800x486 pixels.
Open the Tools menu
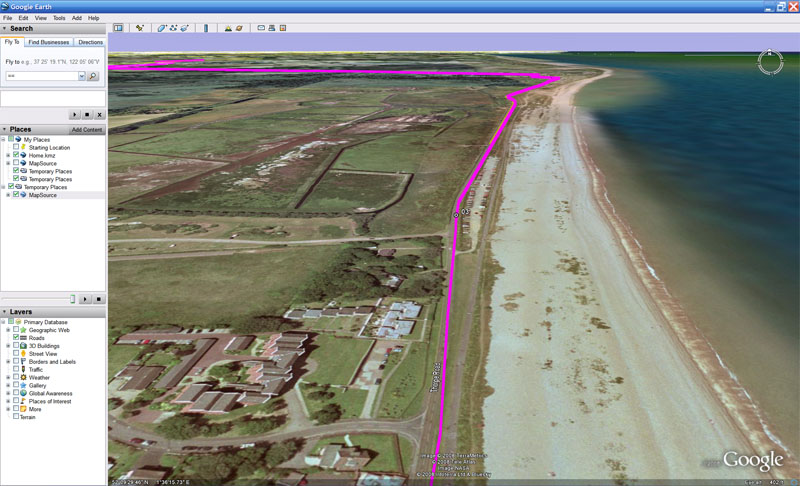[x=59, y=18]
